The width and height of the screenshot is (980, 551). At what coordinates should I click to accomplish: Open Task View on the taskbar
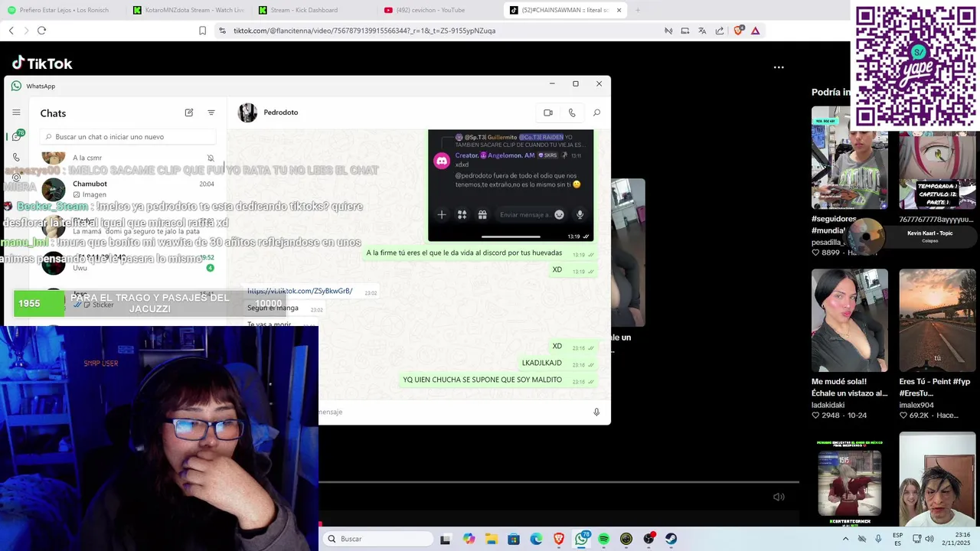[x=446, y=539]
